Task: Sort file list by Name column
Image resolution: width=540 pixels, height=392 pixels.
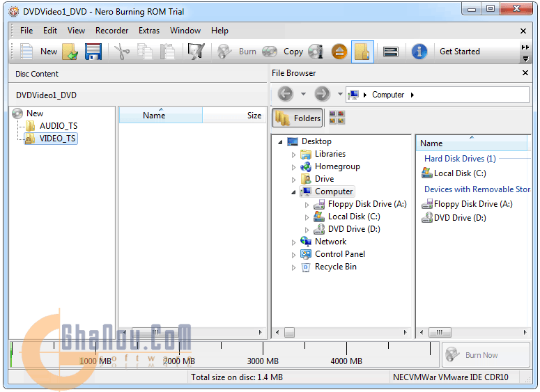Action: pos(471,143)
